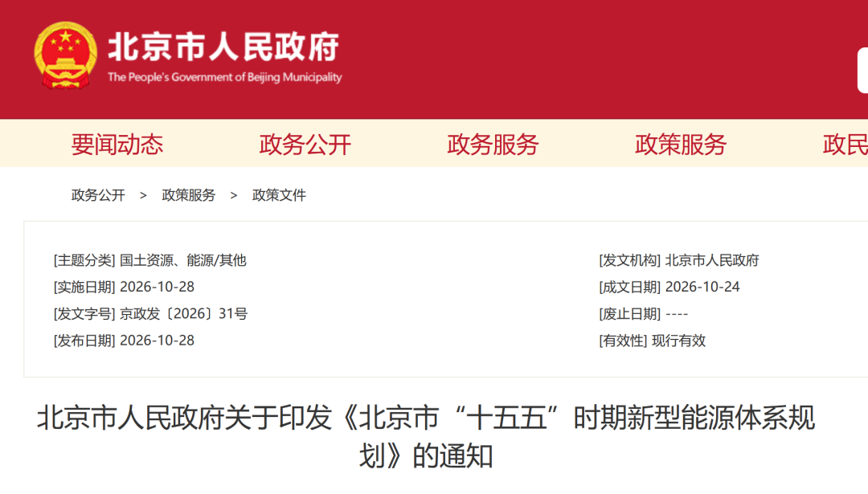Select the 发文字号 value 京政发〔2026〕31号
Image resolution: width=868 pixels, height=494 pixels.
(184, 313)
